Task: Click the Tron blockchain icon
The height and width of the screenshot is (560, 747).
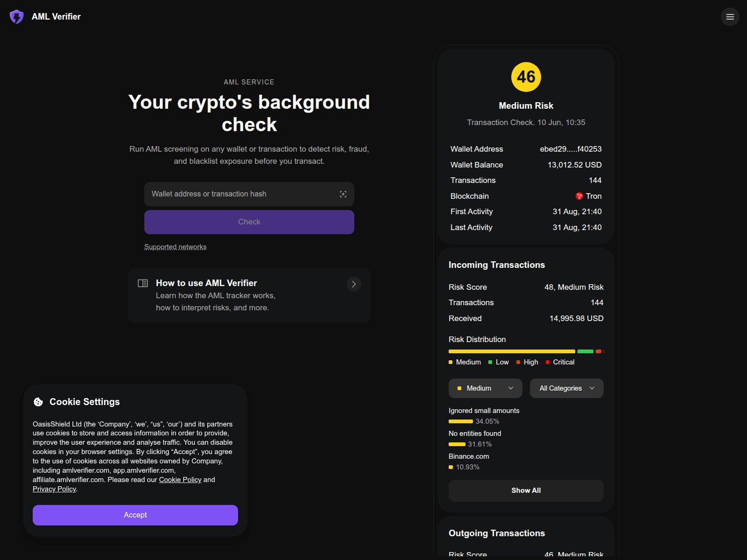Action: click(x=579, y=196)
